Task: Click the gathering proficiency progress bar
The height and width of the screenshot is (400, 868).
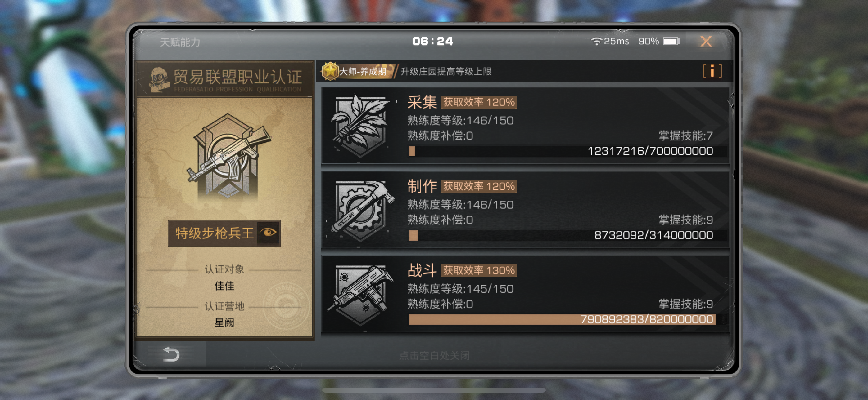Action: coord(561,151)
